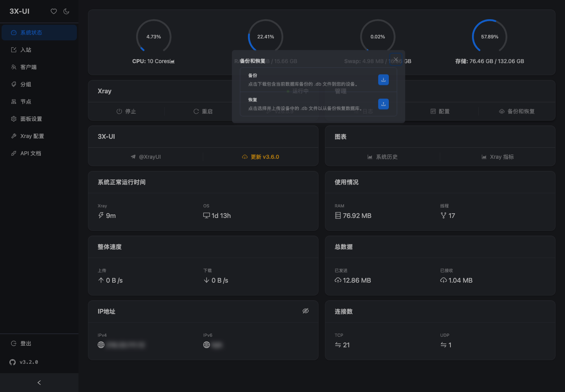Click the CPU history chart icon
The width and height of the screenshot is (565, 392).
point(173,62)
